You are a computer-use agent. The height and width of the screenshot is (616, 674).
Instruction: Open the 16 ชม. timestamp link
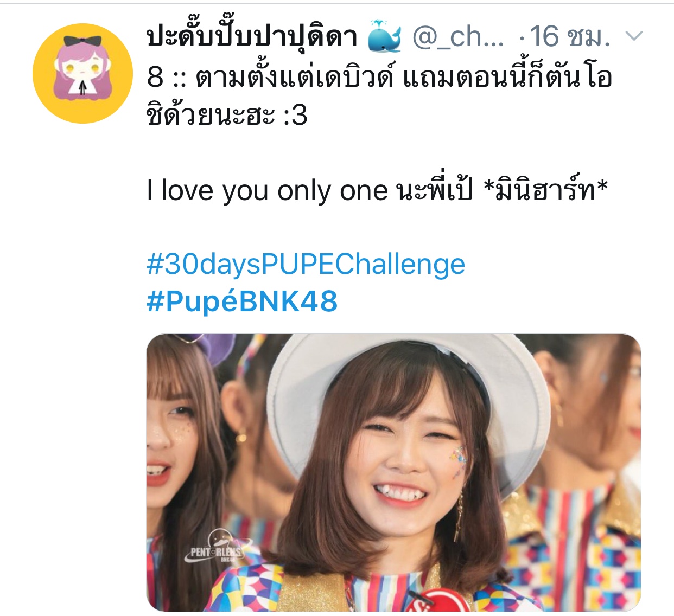click(570, 37)
